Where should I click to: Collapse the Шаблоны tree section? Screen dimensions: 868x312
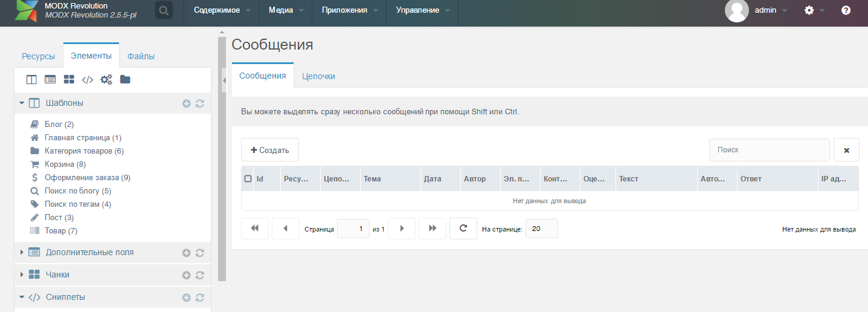point(22,103)
